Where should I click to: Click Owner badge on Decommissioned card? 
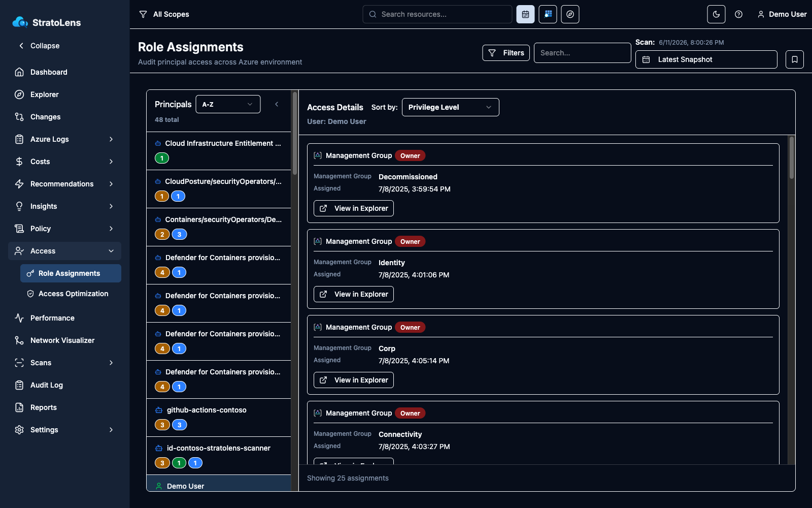[410, 155]
